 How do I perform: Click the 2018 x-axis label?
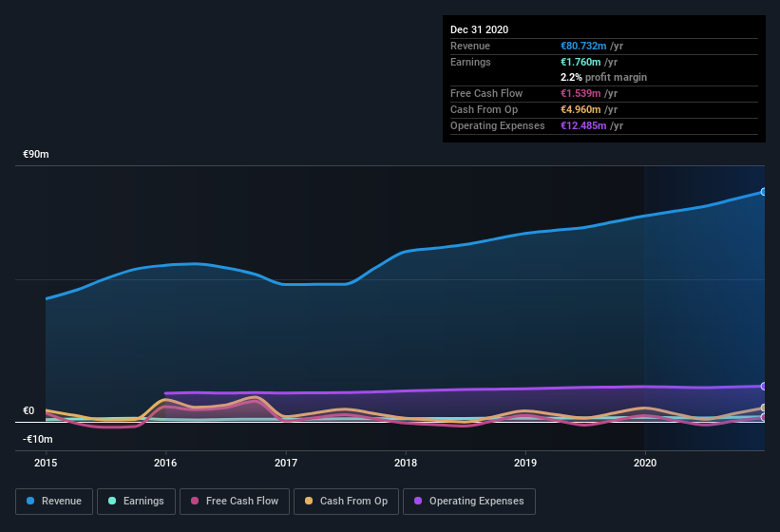pos(406,463)
